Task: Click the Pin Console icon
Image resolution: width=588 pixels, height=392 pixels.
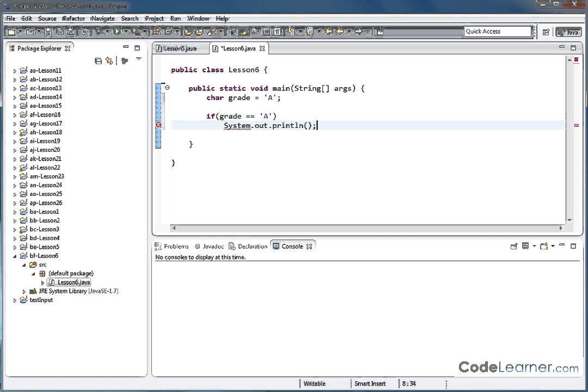Action: tap(514, 247)
